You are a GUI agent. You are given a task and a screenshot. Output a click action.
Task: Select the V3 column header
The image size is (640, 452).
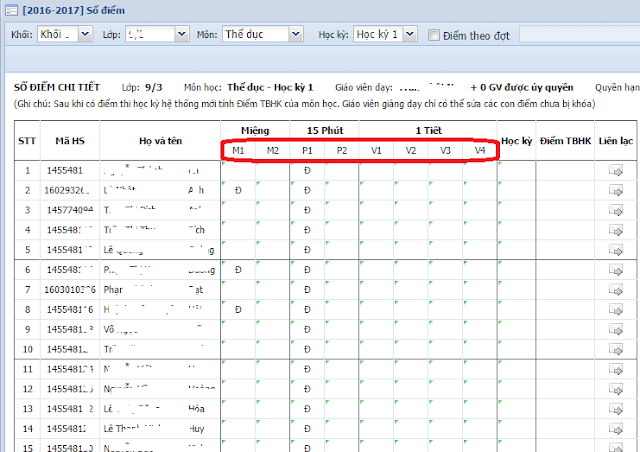pyautogui.click(x=445, y=151)
